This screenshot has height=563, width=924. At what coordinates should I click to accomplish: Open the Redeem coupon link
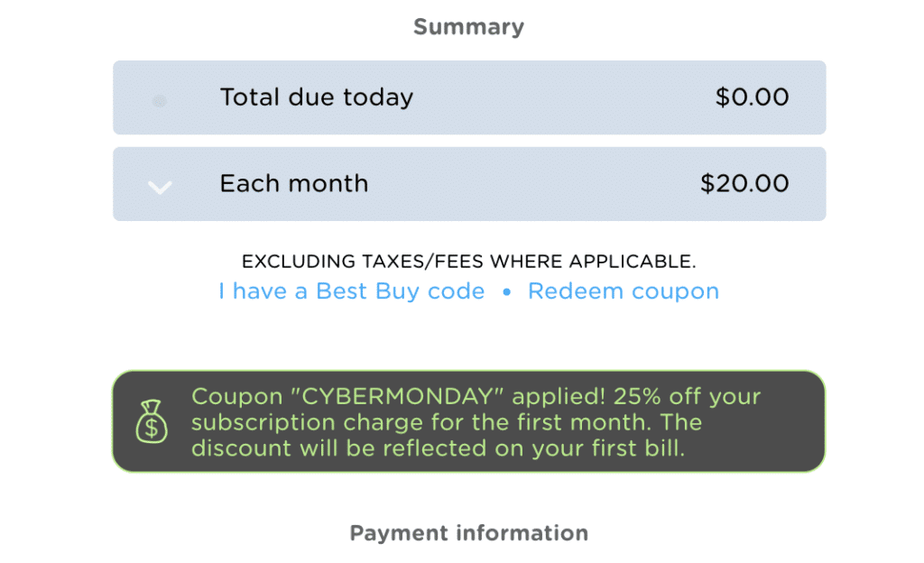(624, 291)
